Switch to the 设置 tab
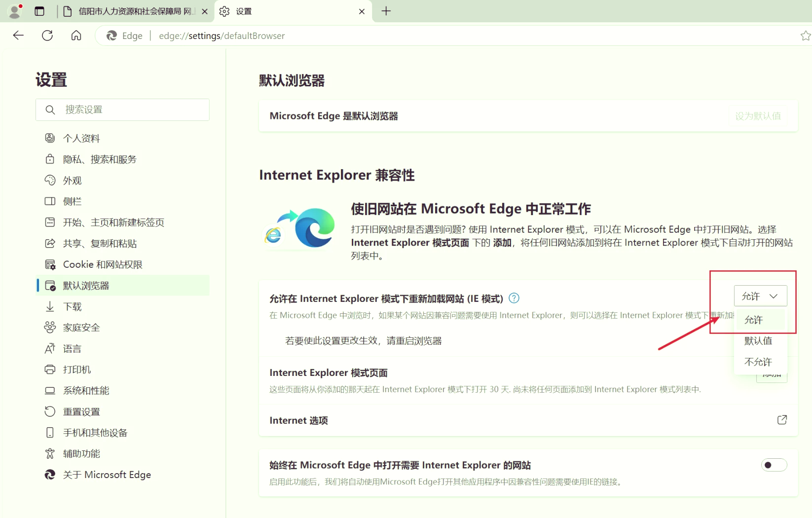The height and width of the screenshot is (518, 812). click(x=293, y=11)
